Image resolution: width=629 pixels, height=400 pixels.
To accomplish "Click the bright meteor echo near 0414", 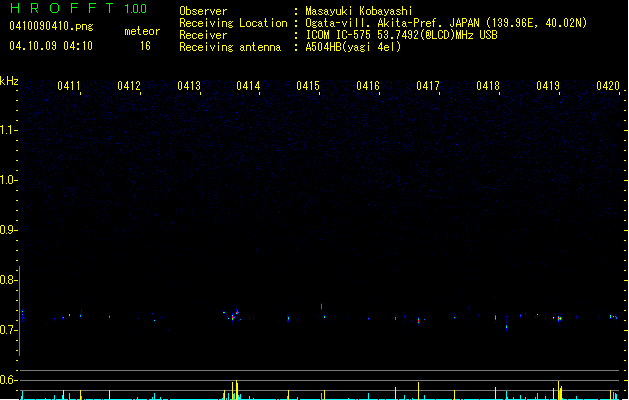I will tap(235, 315).
